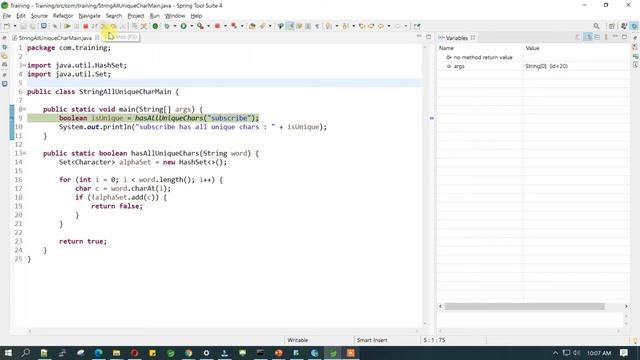Click the Open Perspective icon
This screenshot has width=640, height=360.
pyautogui.click(x=611, y=26)
